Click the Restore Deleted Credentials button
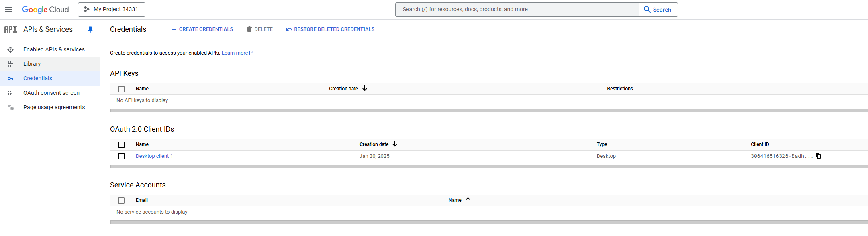The image size is (868, 236). [330, 29]
